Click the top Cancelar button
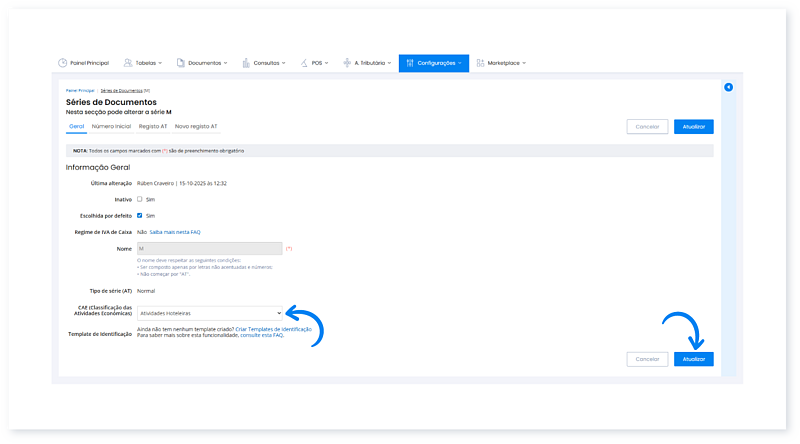 pyautogui.click(x=647, y=127)
